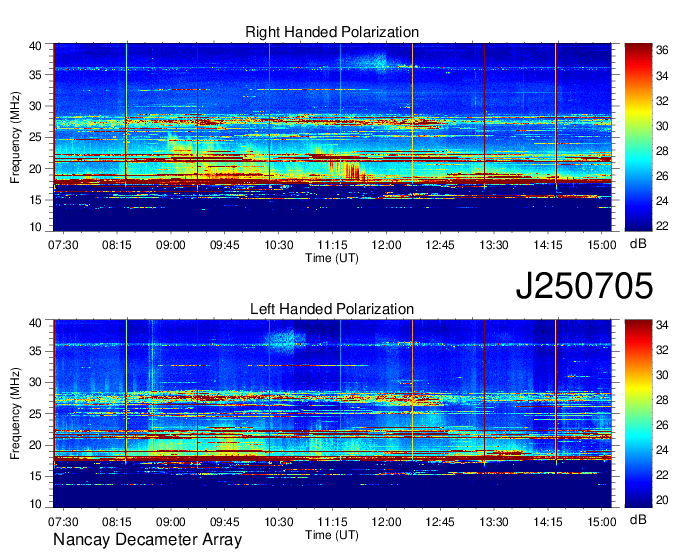Click 35 MHz tick of Right Handed plot

point(36,75)
